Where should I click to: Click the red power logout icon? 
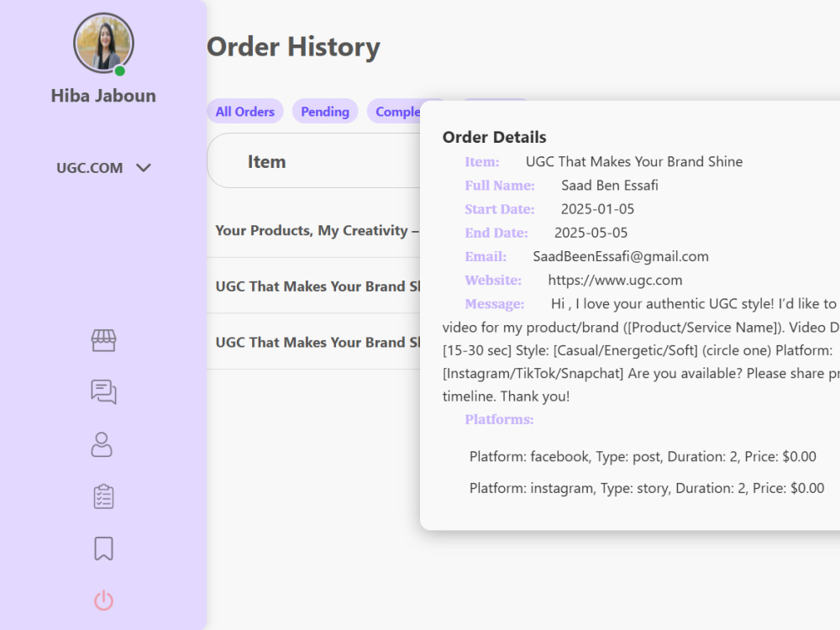point(103,601)
